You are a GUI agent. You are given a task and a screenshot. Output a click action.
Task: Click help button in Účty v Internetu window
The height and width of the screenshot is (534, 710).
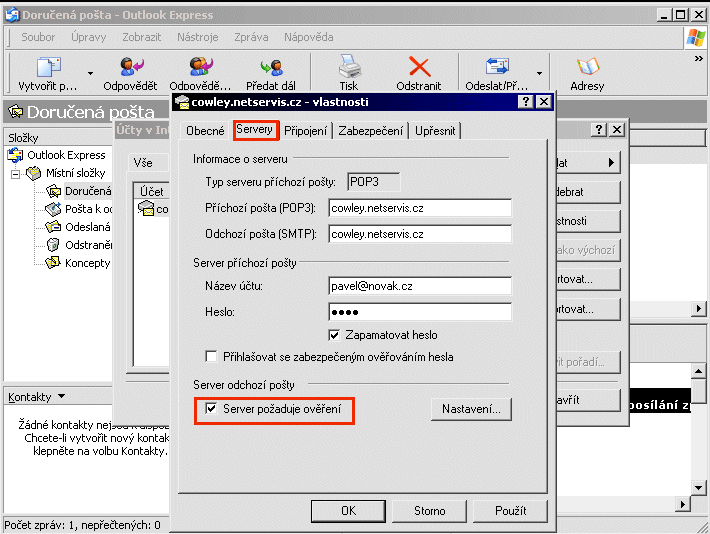point(599,130)
